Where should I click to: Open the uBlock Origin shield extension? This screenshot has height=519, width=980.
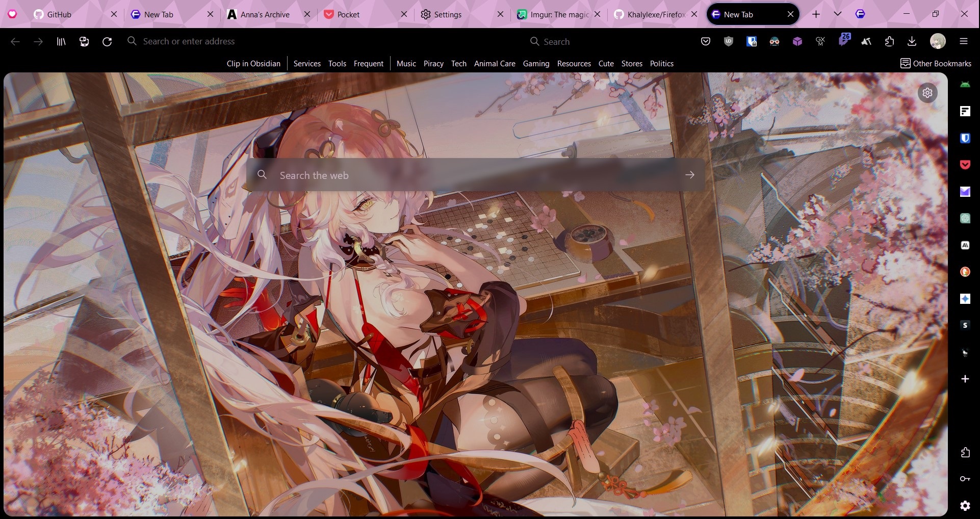point(729,41)
